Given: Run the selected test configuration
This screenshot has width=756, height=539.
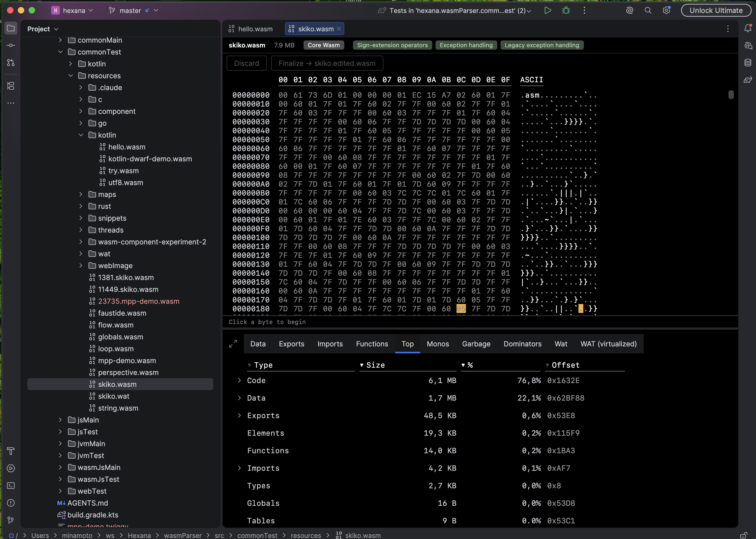Looking at the screenshot, I should tap(548, 10).
